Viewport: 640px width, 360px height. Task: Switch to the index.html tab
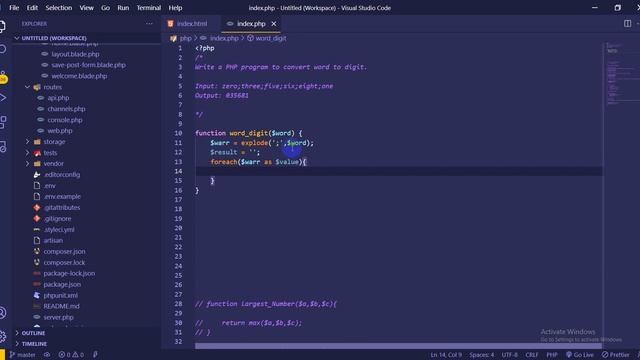point(191,24)
